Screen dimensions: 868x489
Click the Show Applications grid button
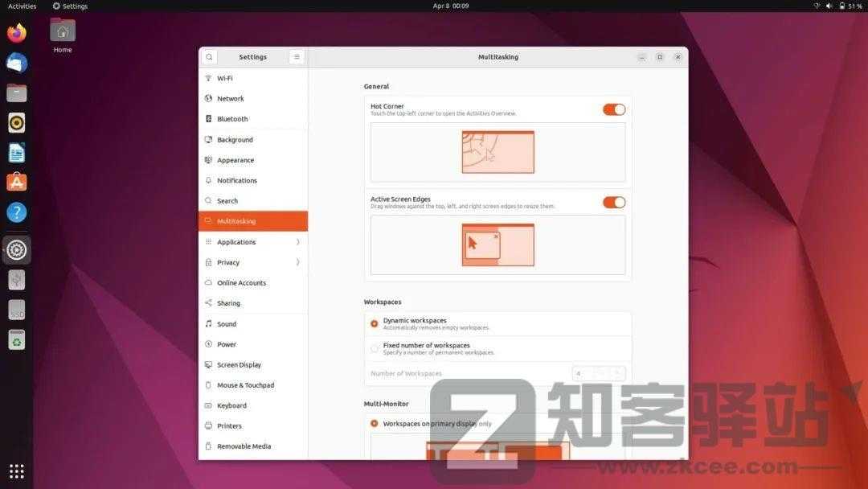(16, 470)
